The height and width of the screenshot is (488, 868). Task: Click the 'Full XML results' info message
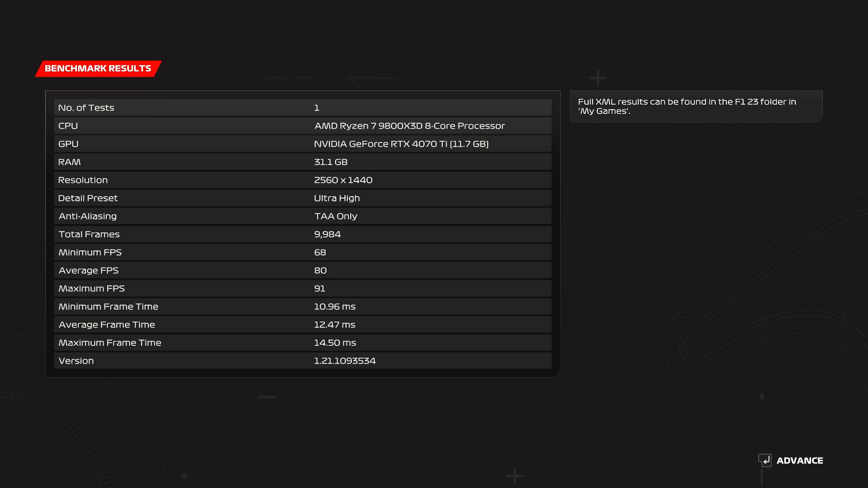coord(687,106)
